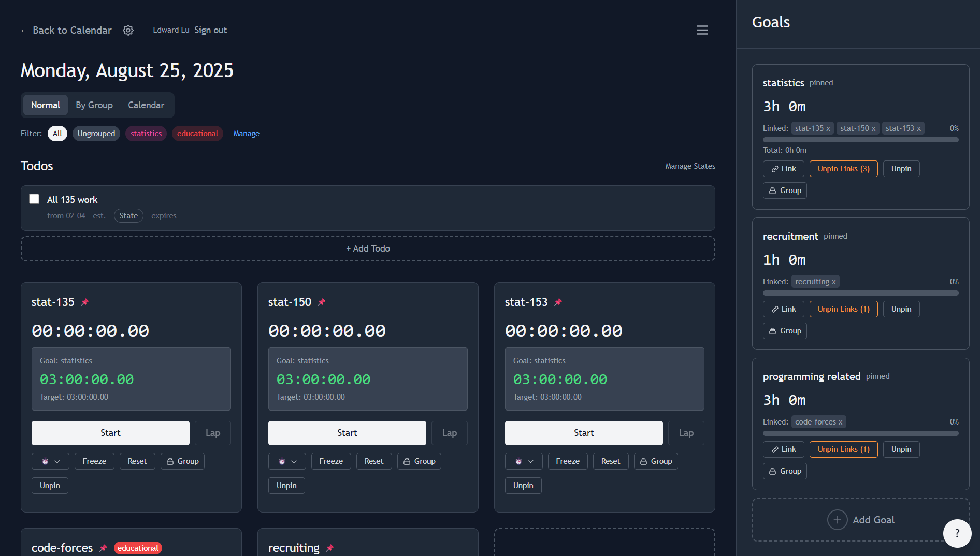This screenshot has width=980, height=556.
Task: Click Unpin Links (3) on statistics goal
Action: click(x=843, y=168)
